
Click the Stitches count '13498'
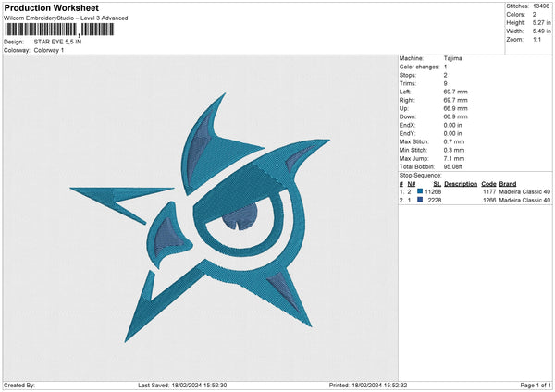[541, 6]
